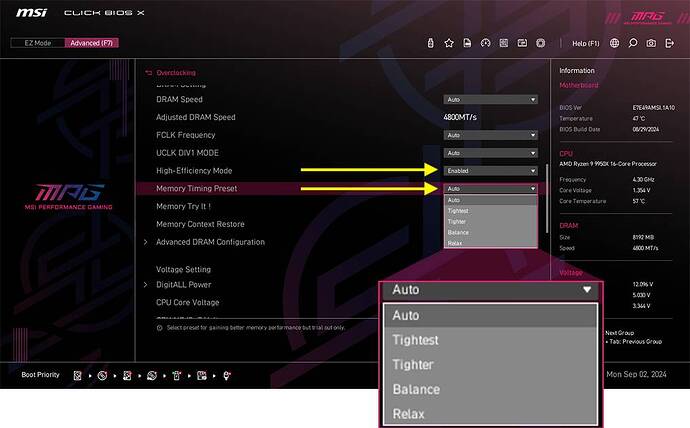Open the FCLK Frequency dropdown
This screenshot has width=690, height=428.
click(491, 135)
